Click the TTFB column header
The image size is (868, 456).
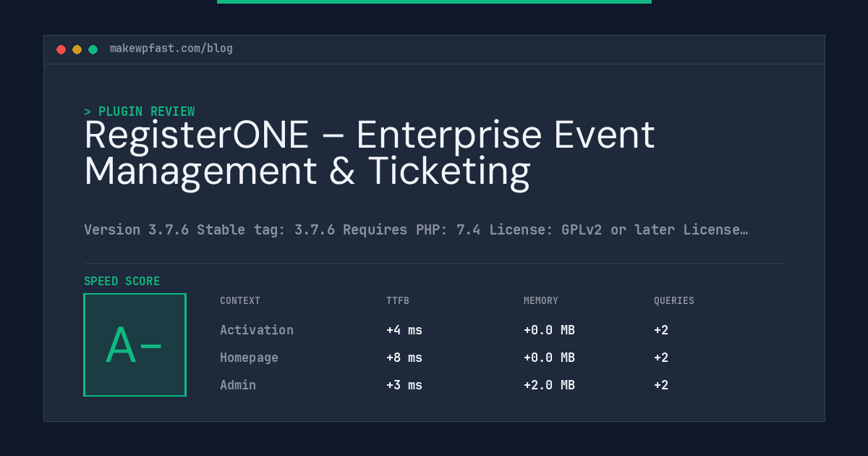[x=398, y=300]
